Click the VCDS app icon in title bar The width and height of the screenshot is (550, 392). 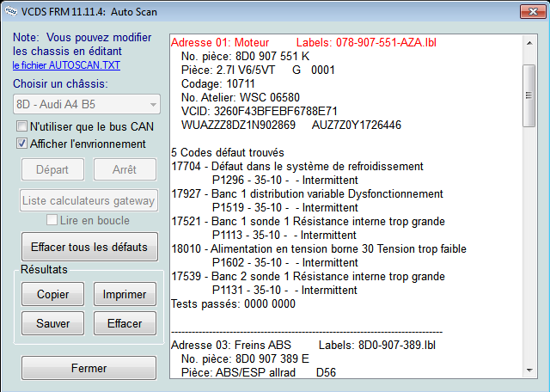tap(11, 11)
